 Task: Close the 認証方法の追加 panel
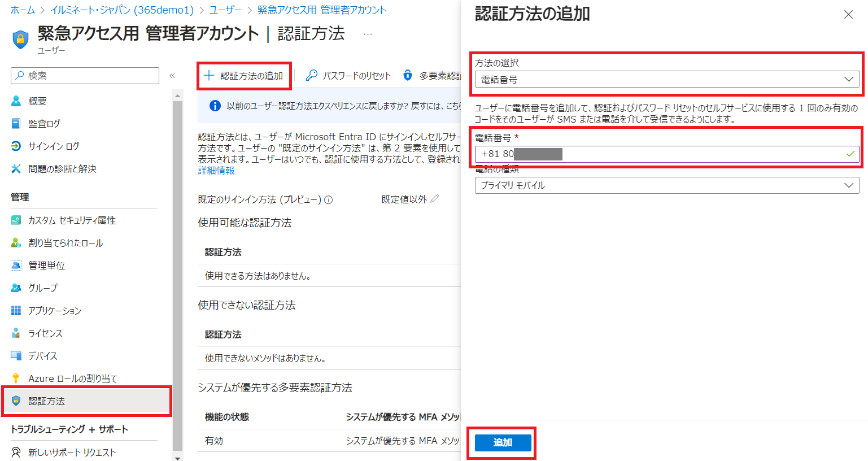848,15
